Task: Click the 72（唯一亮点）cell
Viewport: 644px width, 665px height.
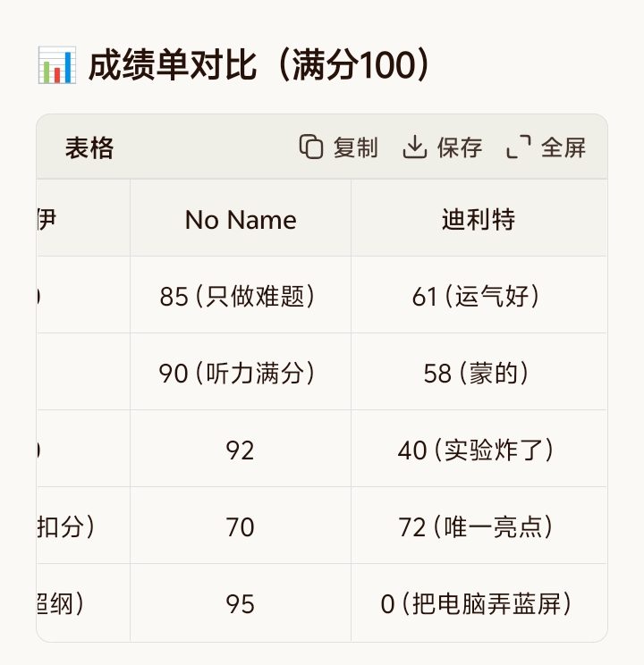Action: (479, 527)
